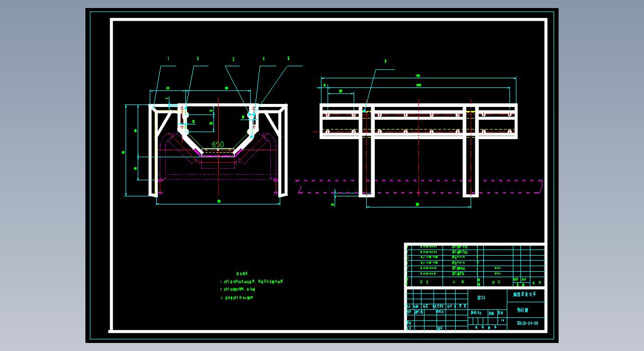Select part callout number 2
The width and height of the screenshot is (644, 351).
tap(197, 59)
